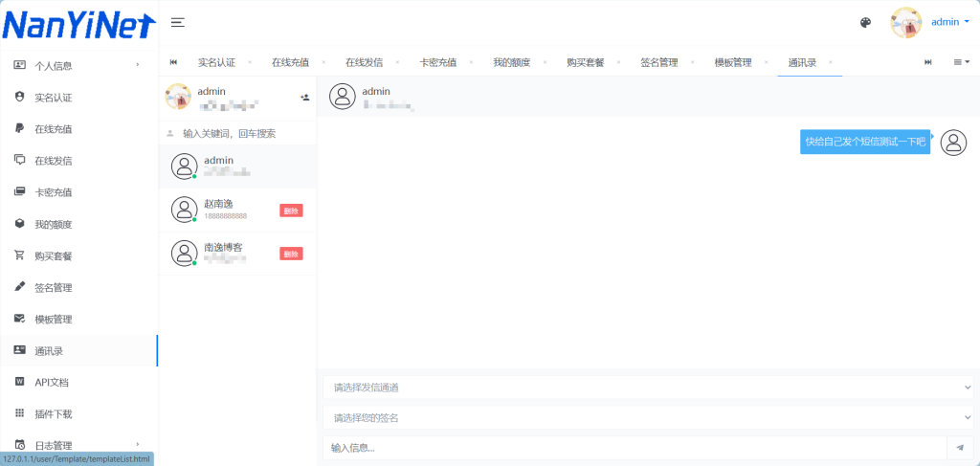This screenshot has height=466, width=980.
Task: Click the 我的额度 cube icon in sidebar
Action: tap(20, 224)
